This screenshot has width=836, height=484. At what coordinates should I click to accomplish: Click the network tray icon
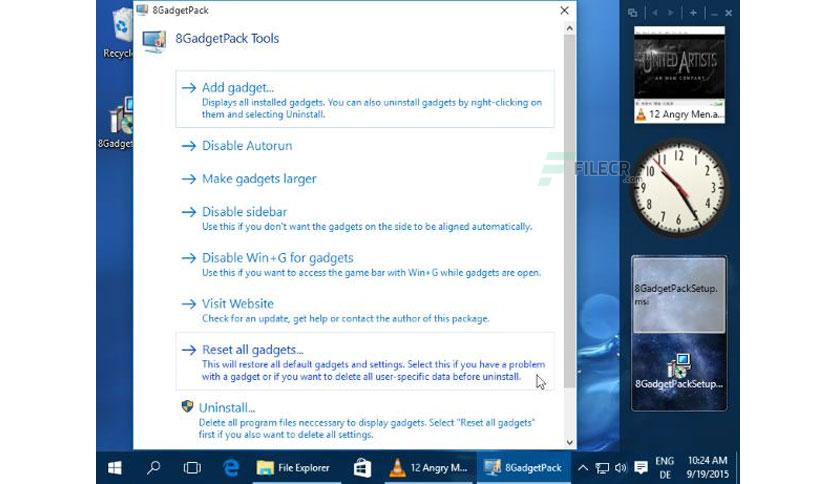(x=602, y=468)
